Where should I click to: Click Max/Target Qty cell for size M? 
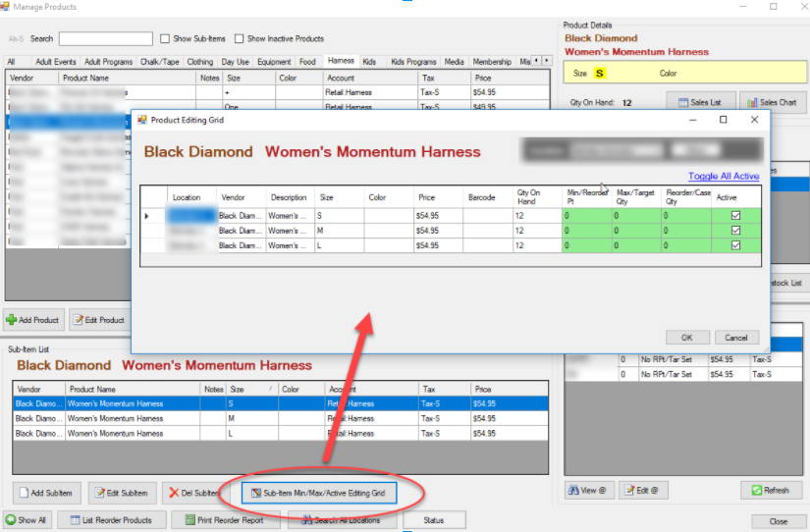(636, 231)
